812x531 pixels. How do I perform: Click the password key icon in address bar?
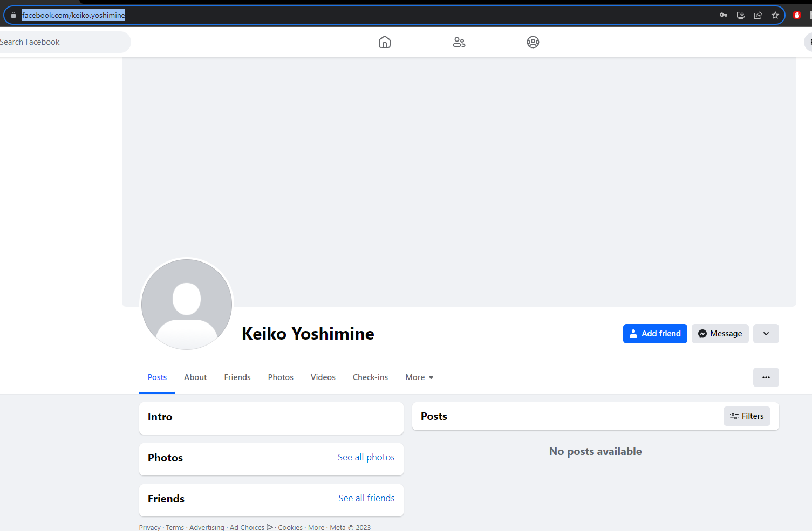(724, 15)
